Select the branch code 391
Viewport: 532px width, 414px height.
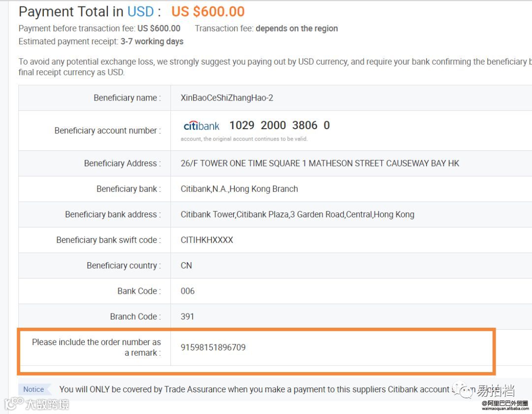pyautogui.click(x=187, y=316)
